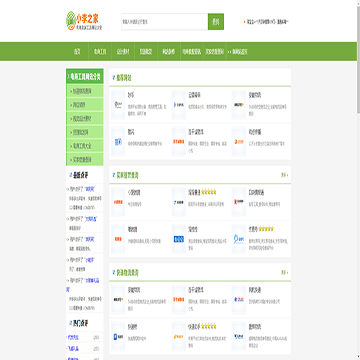Click the 买家信誉查询 section heading in main content
The image size is (360, 360).
pos(127,175)
